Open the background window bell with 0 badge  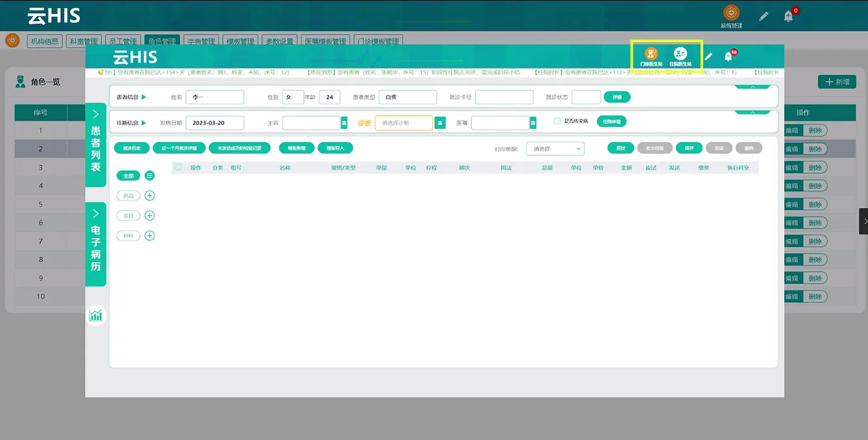789,16
